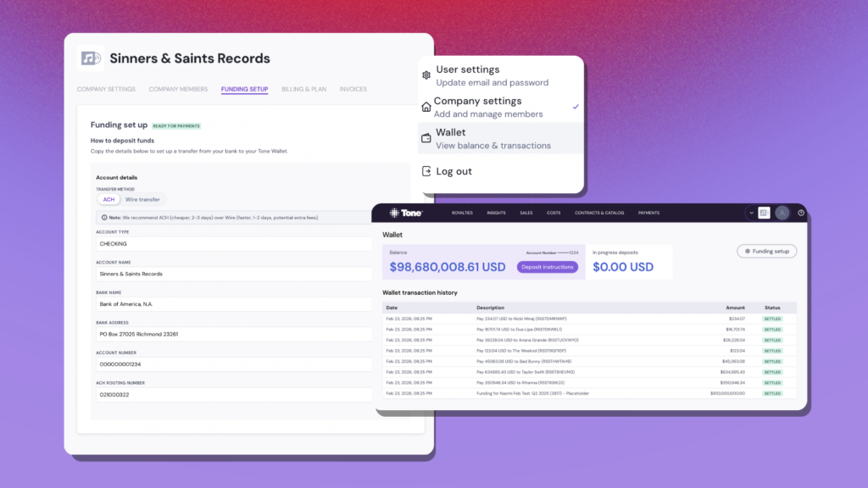
Task: Click the Bank Address field
Action: click(234, 334)
